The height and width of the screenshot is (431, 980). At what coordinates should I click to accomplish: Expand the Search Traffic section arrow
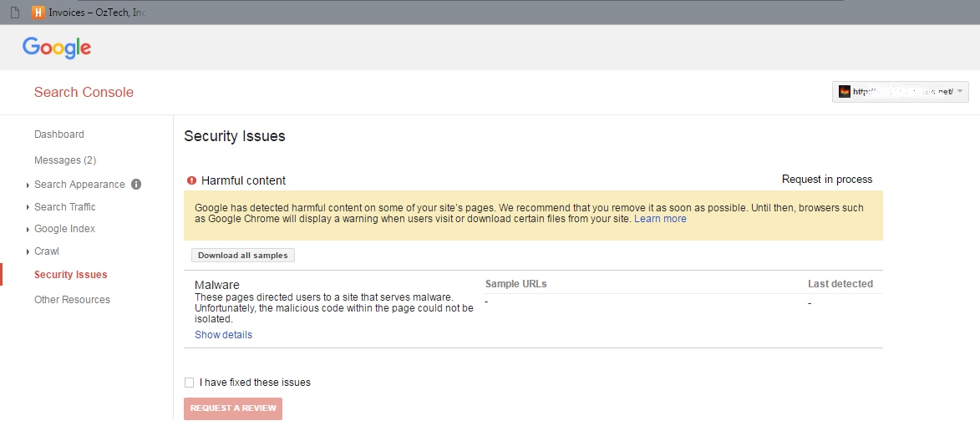[28, 207]
